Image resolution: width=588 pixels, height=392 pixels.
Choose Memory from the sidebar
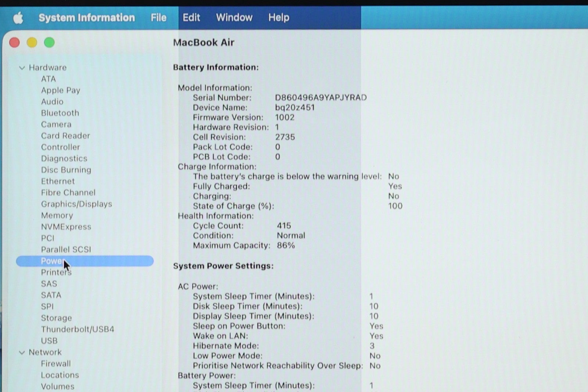tap(57, 215)
